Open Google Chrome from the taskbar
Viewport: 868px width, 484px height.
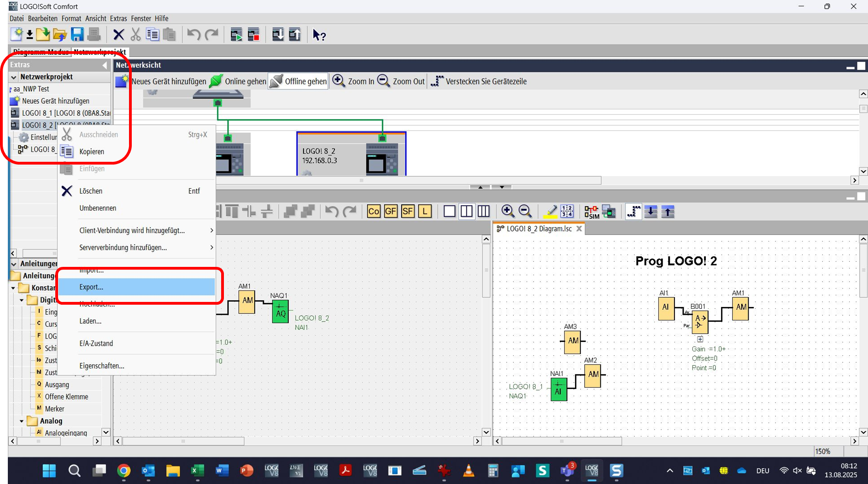tap(123, 471)
